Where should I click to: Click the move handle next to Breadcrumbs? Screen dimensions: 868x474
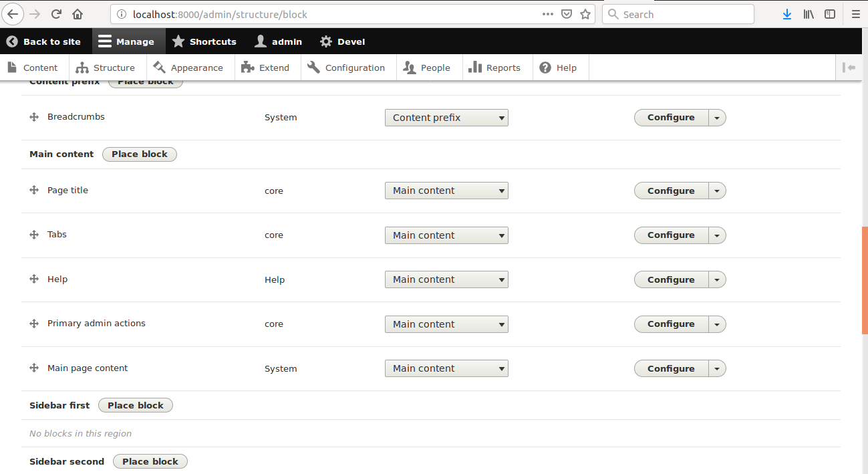click(33, 116)
